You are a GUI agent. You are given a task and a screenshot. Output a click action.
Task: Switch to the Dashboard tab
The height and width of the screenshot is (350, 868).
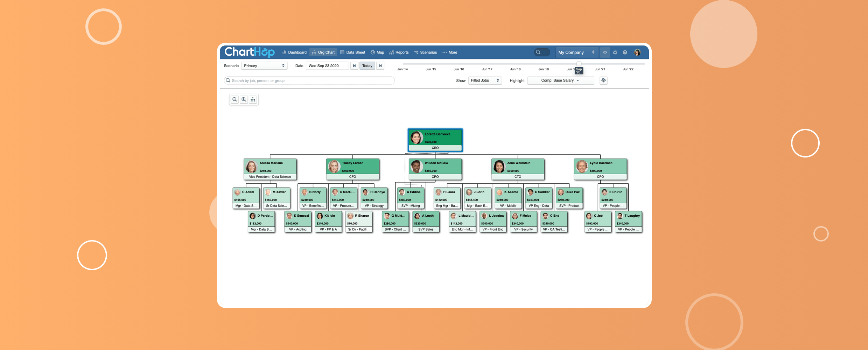pyautogui.click(x=294, y=52)
